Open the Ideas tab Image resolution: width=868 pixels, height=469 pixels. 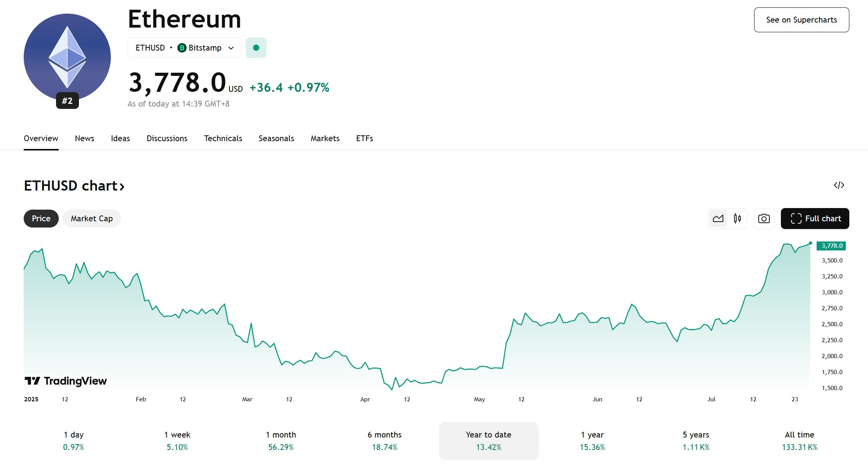[x=120, y=138]
